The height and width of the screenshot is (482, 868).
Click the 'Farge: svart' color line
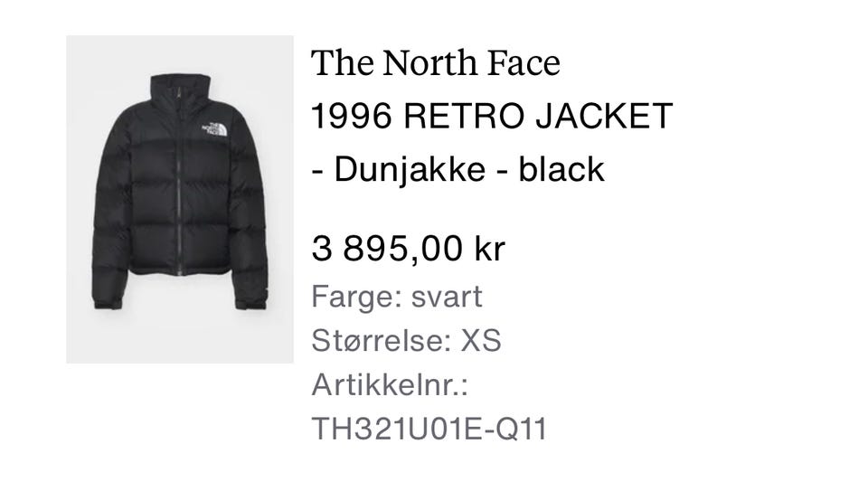[x=397, y=296]
